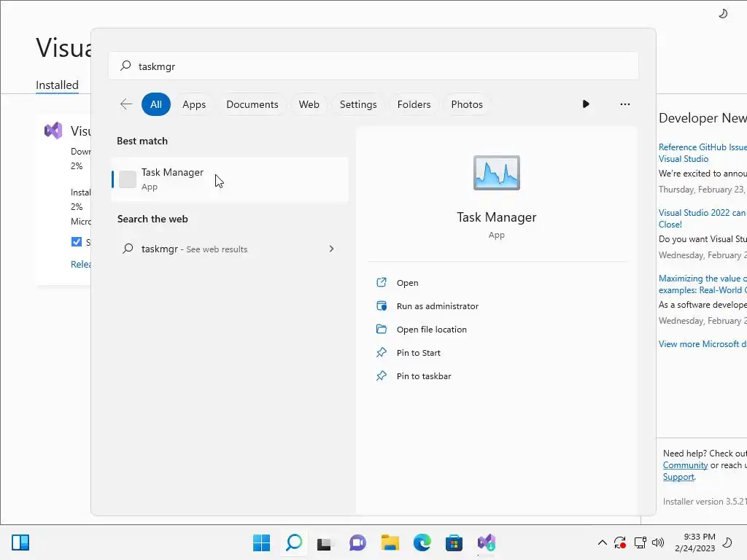Show hidden system tray icons

(x=602, y=542)
